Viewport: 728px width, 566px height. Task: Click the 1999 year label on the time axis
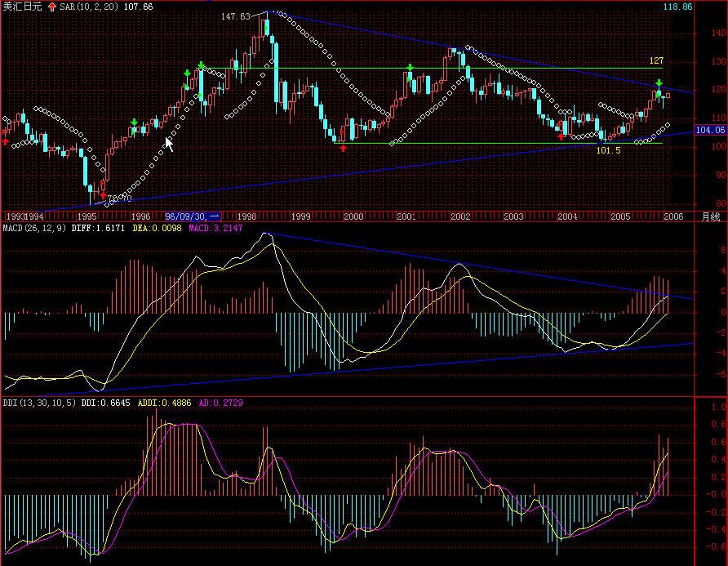click(301, 216)
